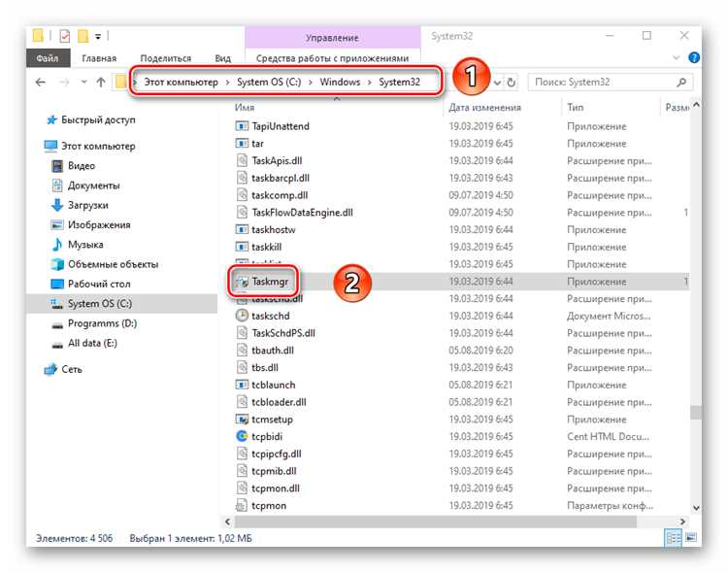The height and width of the screenshot is (573, 728).
Task: Click the Back navigation arrow
Action: [x=41, y=83]
